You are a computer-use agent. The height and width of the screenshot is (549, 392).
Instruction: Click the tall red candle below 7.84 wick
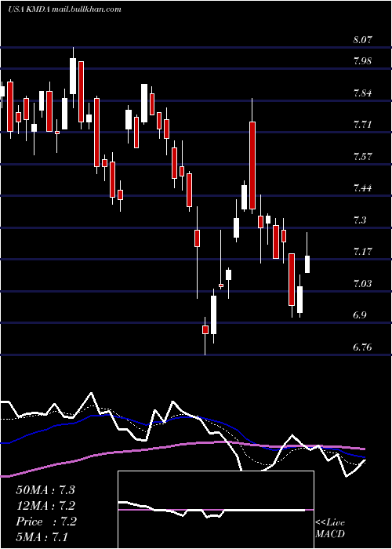[252, 165]
